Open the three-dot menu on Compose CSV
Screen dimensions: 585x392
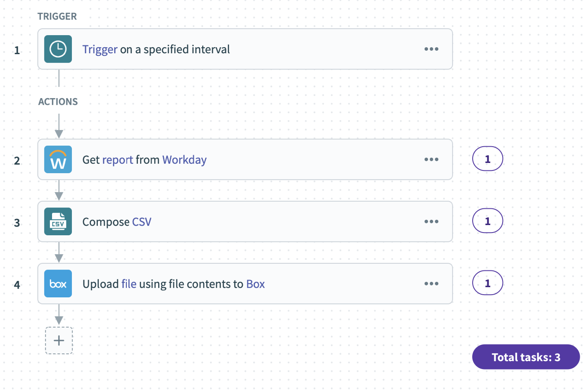pos(431,222)
